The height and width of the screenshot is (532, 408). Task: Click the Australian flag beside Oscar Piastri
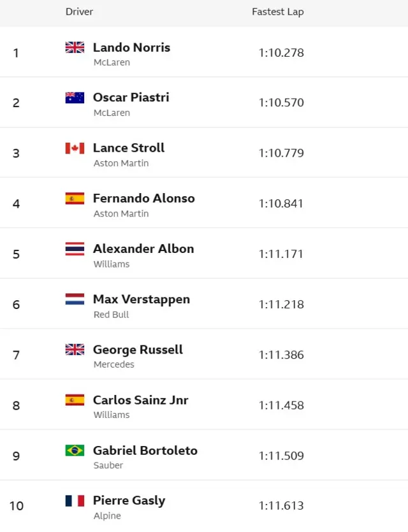tap(75, 97)
